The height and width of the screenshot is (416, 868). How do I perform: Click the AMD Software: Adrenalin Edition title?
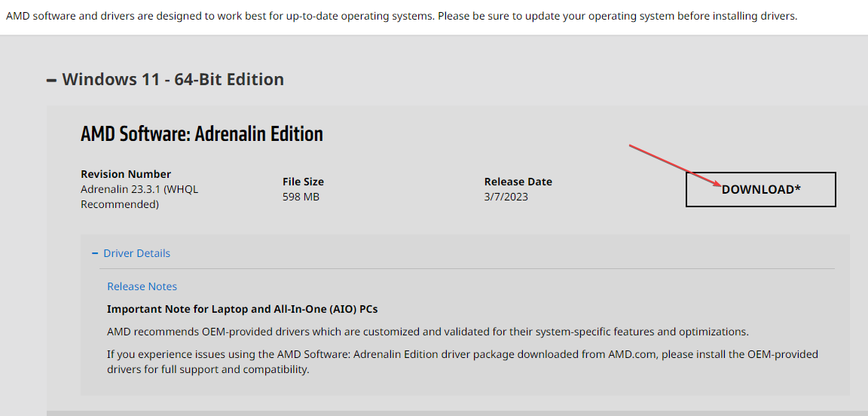(201, 134)
